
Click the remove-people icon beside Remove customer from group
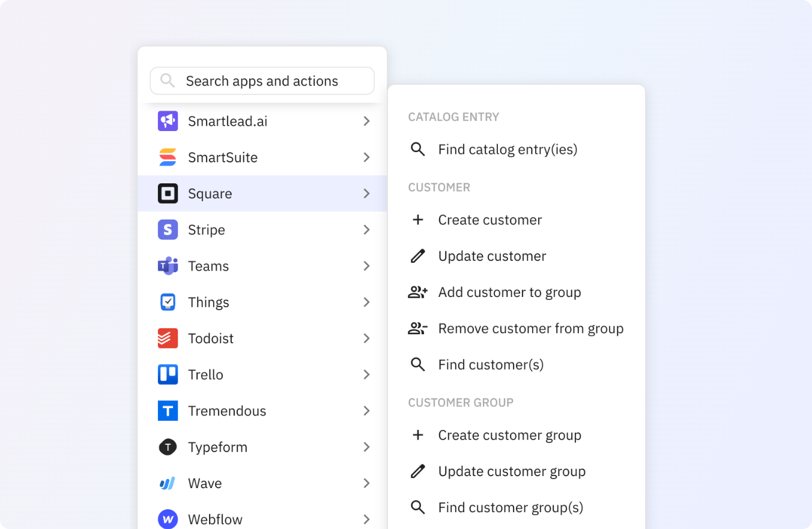coord(418,328)
